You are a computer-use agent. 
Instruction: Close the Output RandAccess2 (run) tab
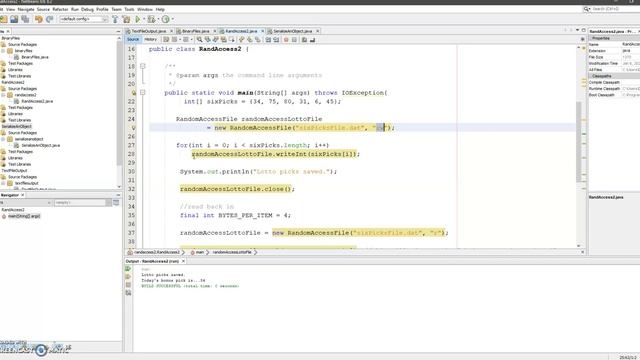click(x=183, y=261)
